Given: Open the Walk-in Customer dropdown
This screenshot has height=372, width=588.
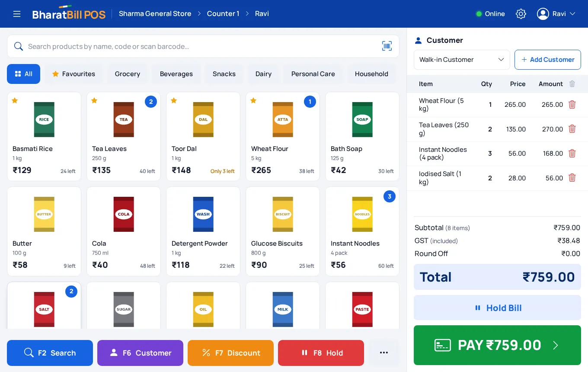Looking at the screenshot, I should pyautogui.click(x=462, y=60).
